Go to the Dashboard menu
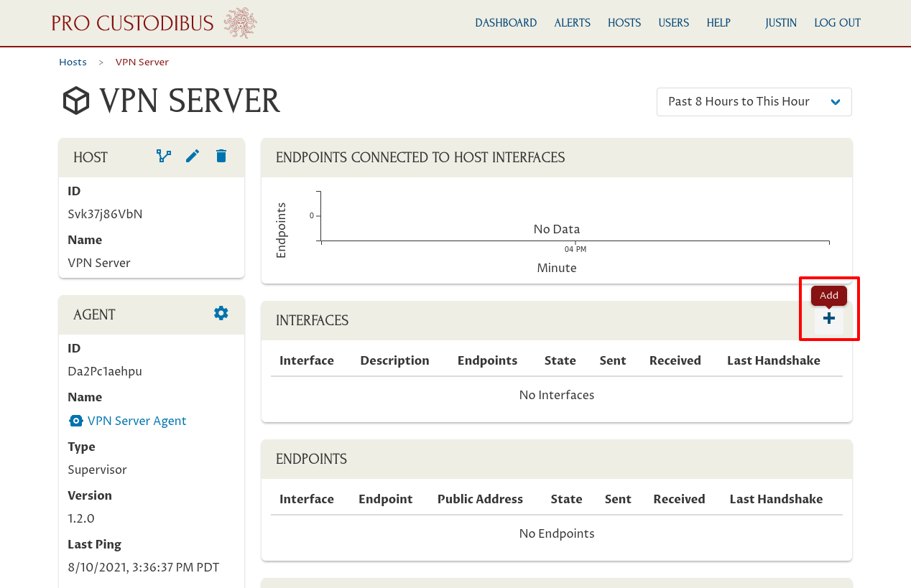The height and width of the screenshot is (588, 911). point(506,23)
